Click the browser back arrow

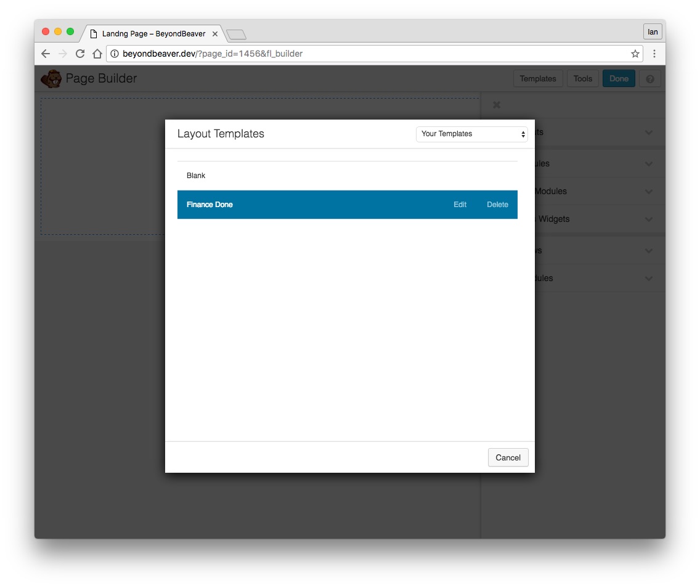46,54
